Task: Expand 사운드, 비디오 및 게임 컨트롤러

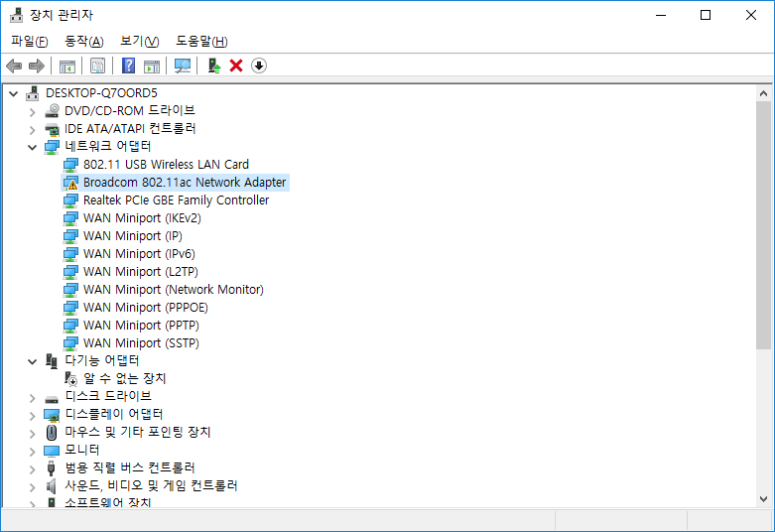Action: click(32, 487)
